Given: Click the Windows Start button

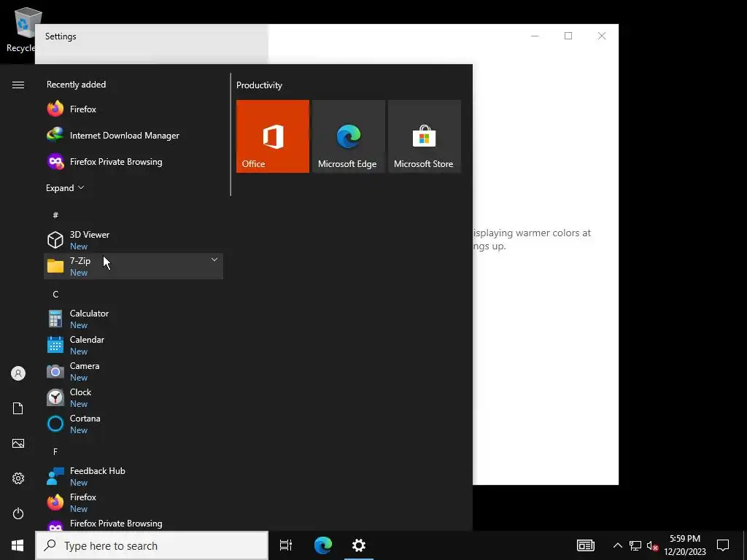Looking at the screenshot, I should click(18, 545).
